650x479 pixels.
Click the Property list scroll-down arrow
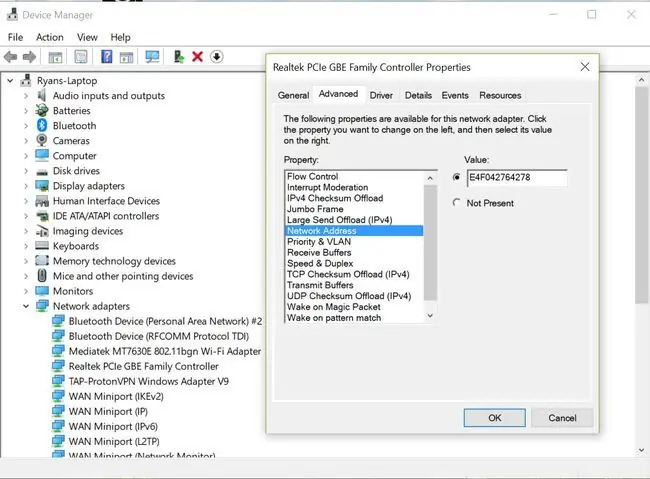430,316
